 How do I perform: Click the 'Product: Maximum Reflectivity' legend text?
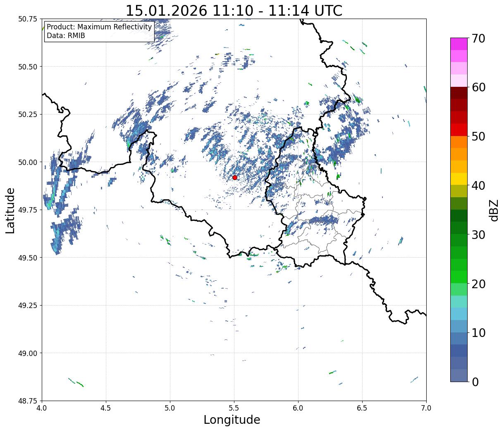(x=99, y=27)
